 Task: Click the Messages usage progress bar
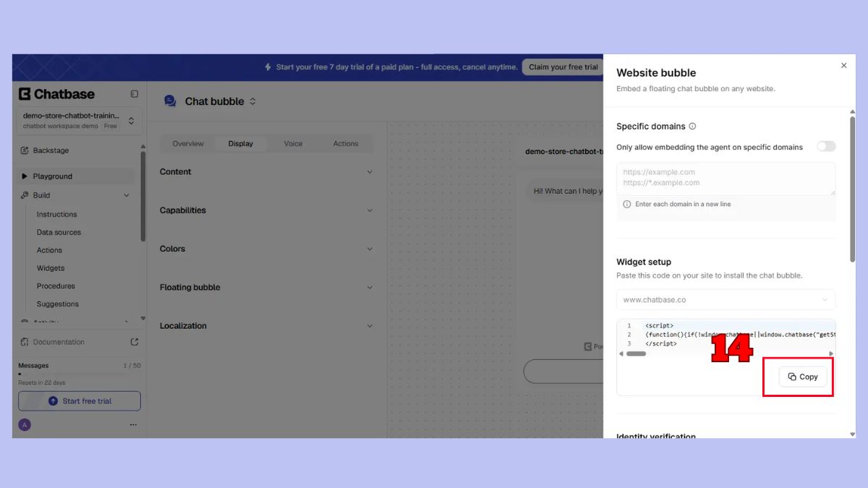point(80,374)
